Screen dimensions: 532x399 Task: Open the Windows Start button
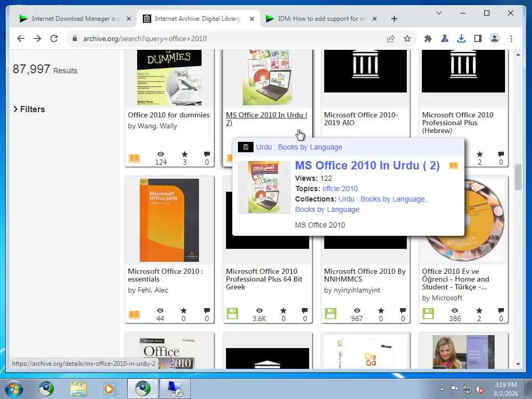coord(14,389)
